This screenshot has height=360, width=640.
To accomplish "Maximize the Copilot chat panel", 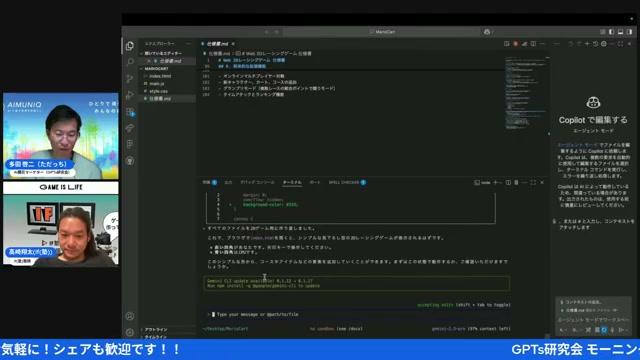I will click(x=620, y=44).
